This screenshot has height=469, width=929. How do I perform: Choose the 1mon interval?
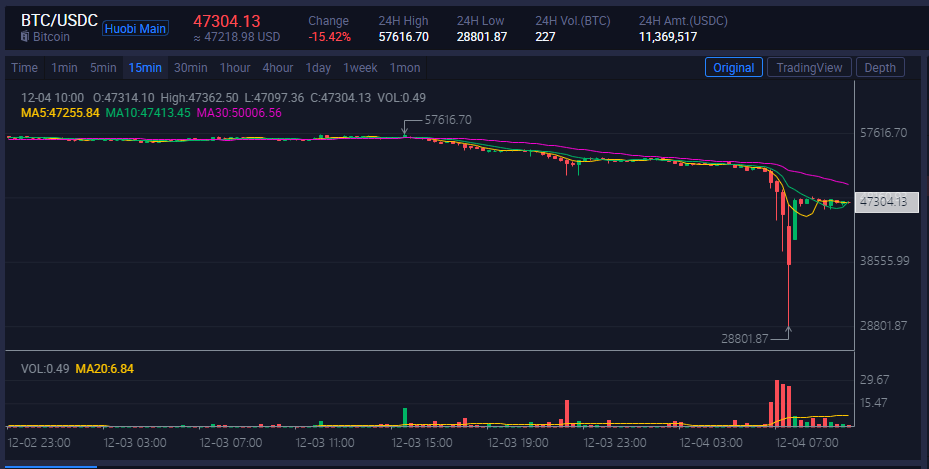pyautogui.click(x=405, y=68)
